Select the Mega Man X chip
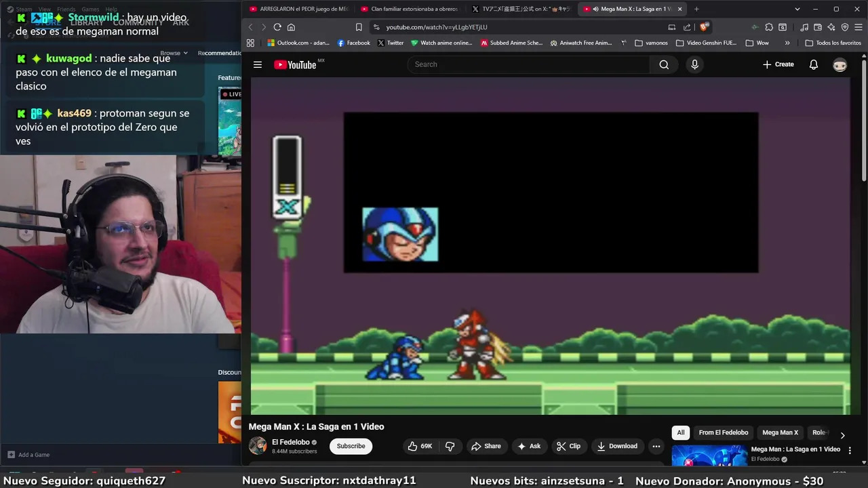 coord(780,432)
